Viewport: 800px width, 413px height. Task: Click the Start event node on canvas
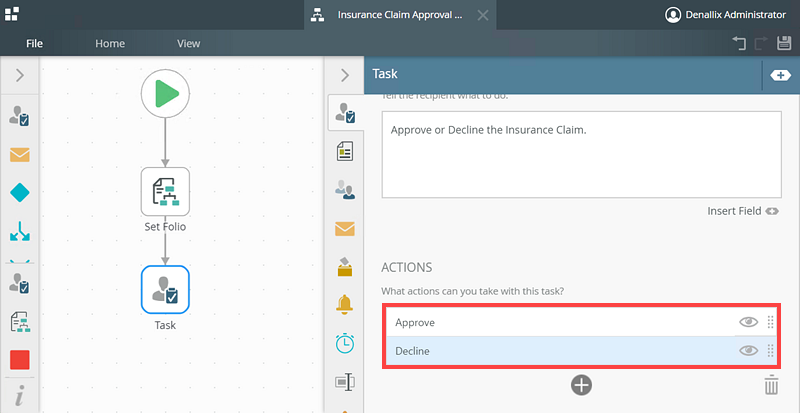165,93
